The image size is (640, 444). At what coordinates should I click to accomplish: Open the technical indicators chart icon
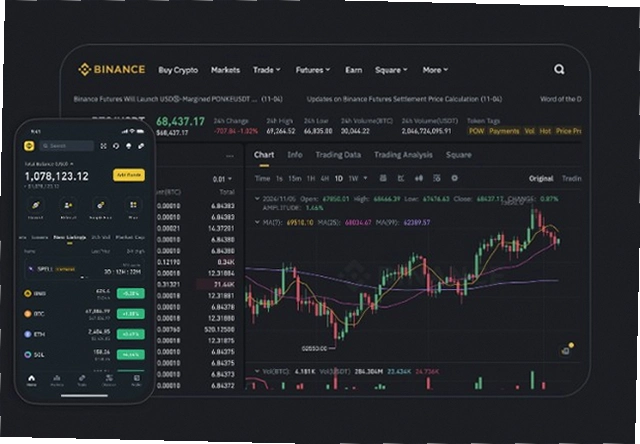point(401,178)
